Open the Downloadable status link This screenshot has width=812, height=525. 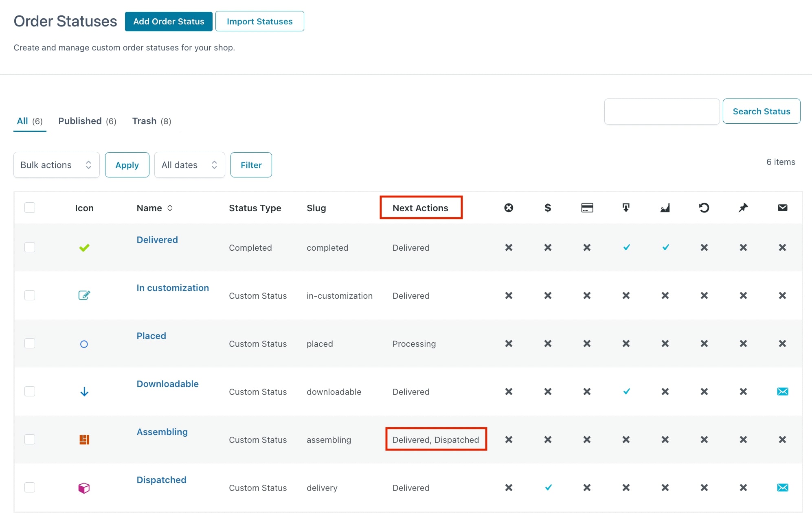click(x=167, y=384)
